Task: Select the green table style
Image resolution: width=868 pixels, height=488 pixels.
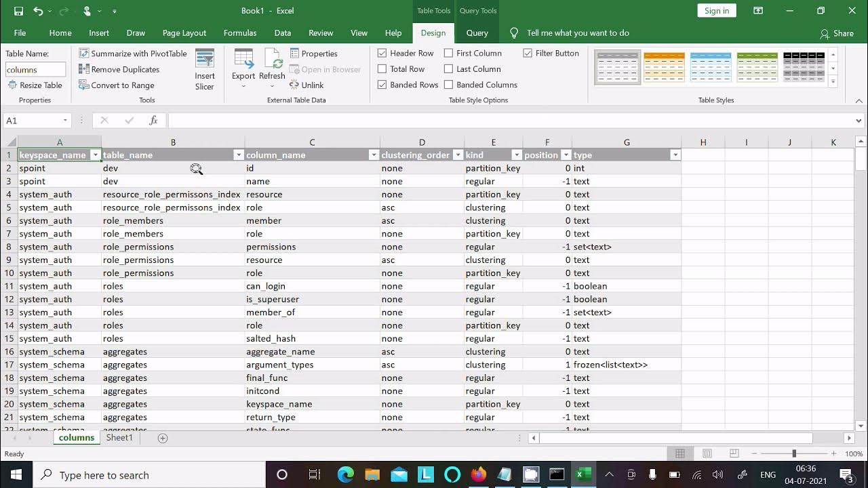Action: [757, 67]
